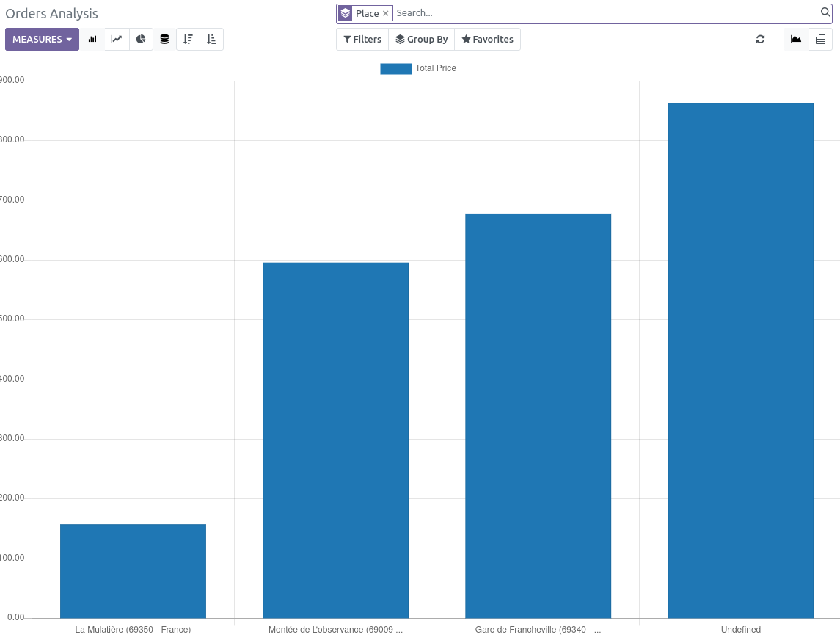840x640 pixels.
Task: Click the Group By facet icon
Action: pos(346,13)
